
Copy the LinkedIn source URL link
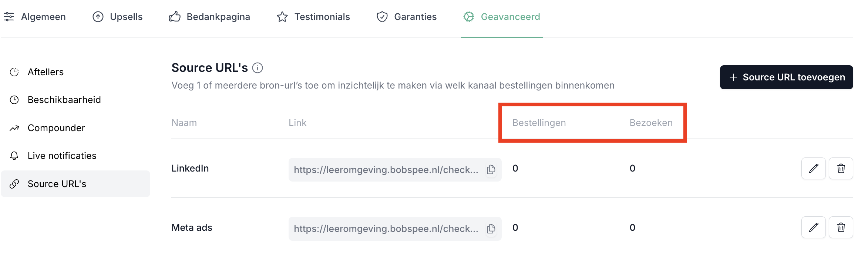click(x=491, y=170)
